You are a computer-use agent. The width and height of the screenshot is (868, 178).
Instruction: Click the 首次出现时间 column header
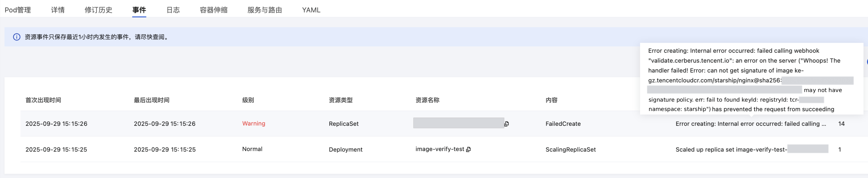43,100
